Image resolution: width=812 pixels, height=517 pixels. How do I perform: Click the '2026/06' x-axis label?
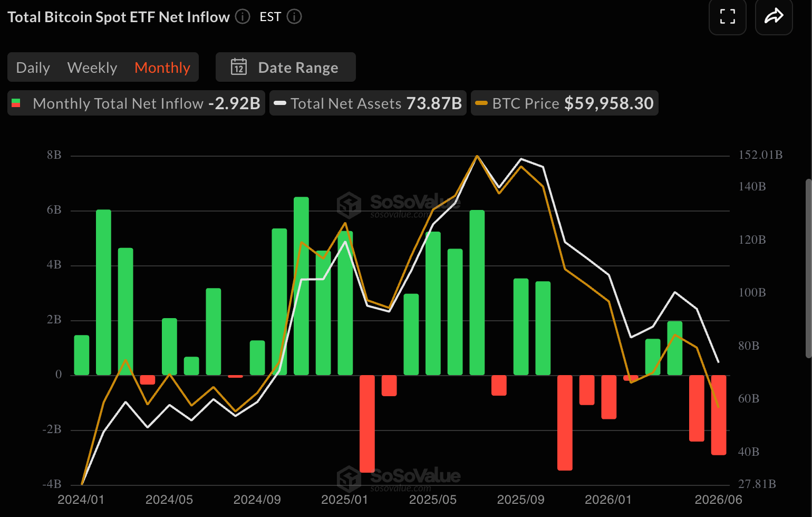point(718,500)
